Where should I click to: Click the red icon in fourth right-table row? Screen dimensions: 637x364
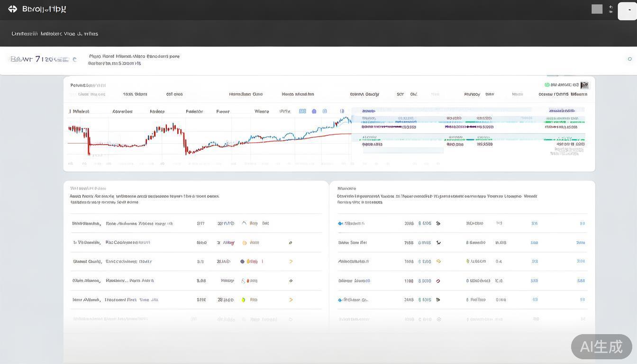[x=438, y=281]
